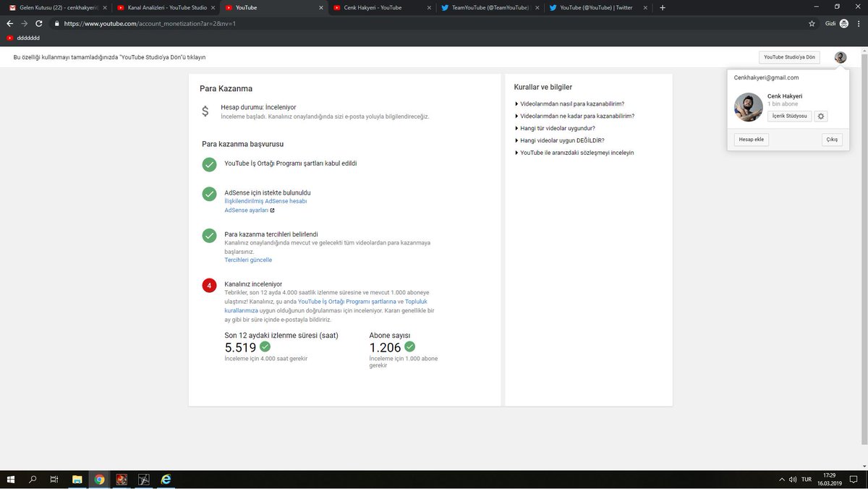Open the dddddddd bookmark

[x=22, y=38]
